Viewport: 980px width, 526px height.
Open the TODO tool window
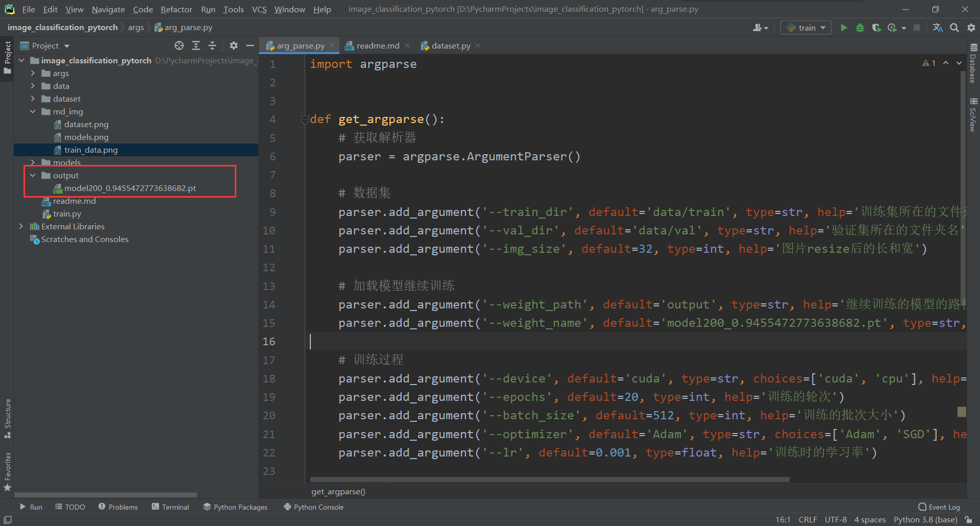click(x=70, y=507)
